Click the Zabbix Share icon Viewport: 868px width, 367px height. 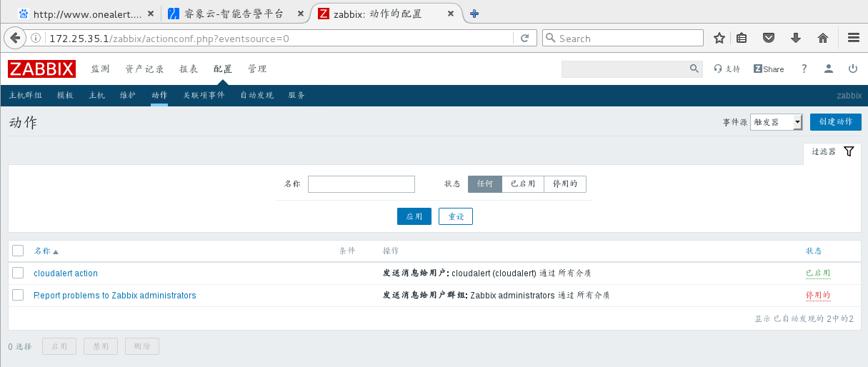(769, 69)
